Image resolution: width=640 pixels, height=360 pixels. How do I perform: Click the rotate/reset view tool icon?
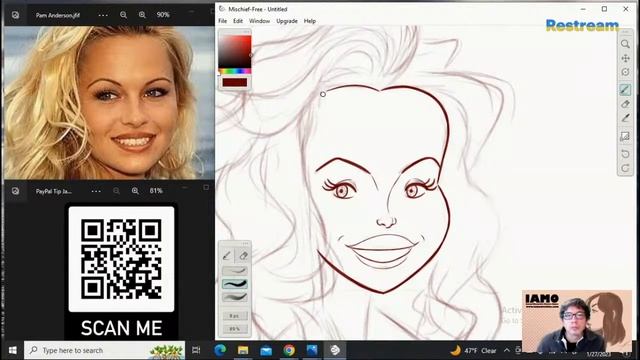click(625, 72)
